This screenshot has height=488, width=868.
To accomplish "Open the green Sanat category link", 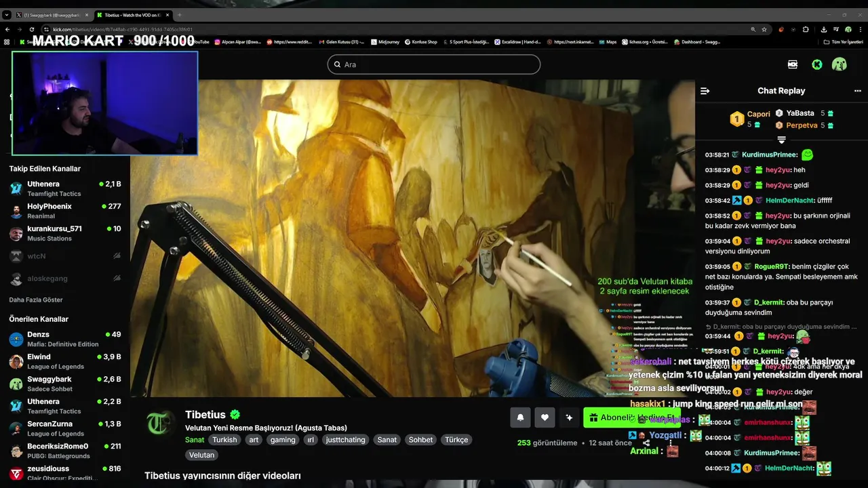I will [x=195, y=440].
